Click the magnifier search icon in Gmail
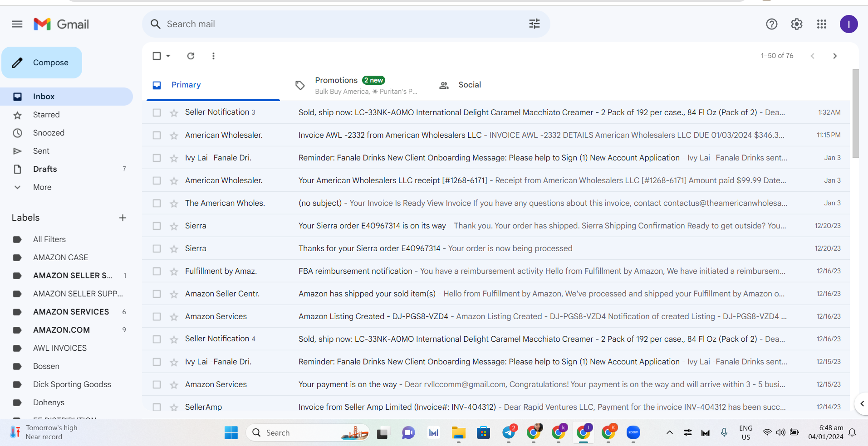868x446 pixels. pos(156,24)
